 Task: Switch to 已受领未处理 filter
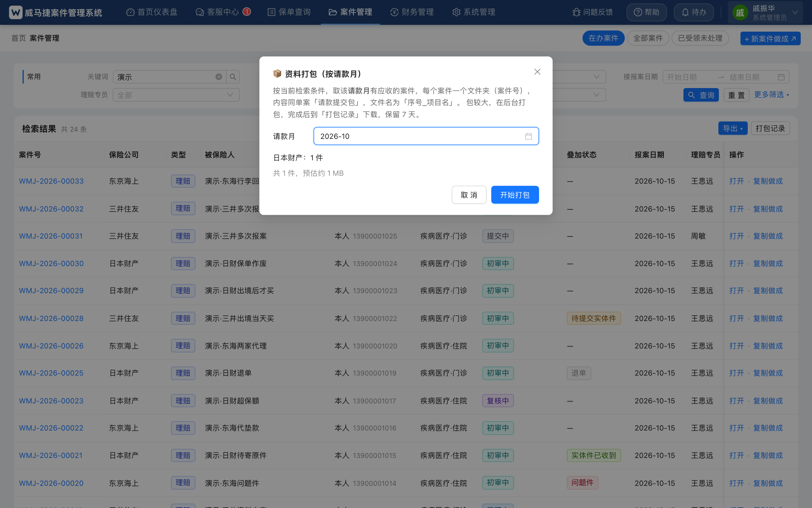(x=700, y=38)
